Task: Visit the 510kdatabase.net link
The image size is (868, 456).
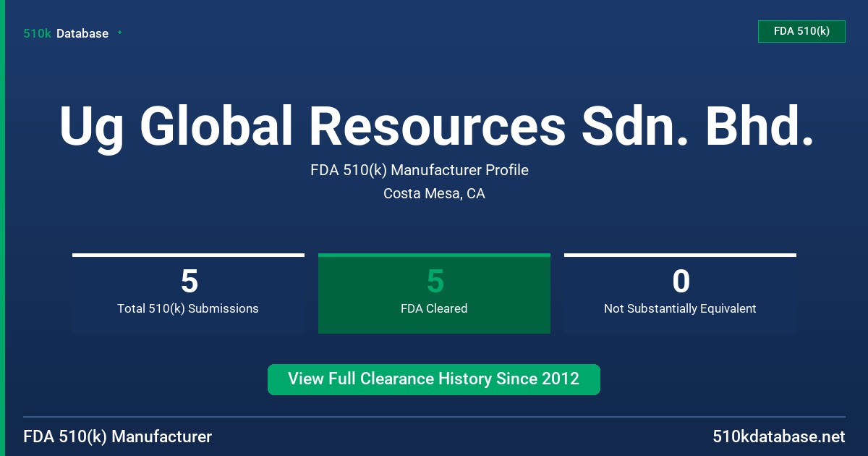Action: [x=778, y=437]
